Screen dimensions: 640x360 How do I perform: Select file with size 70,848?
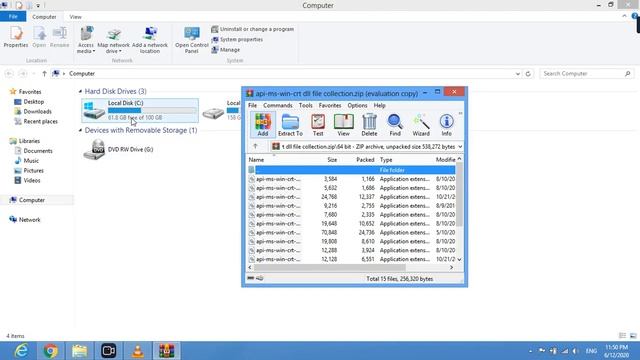(x=351, y=232)
